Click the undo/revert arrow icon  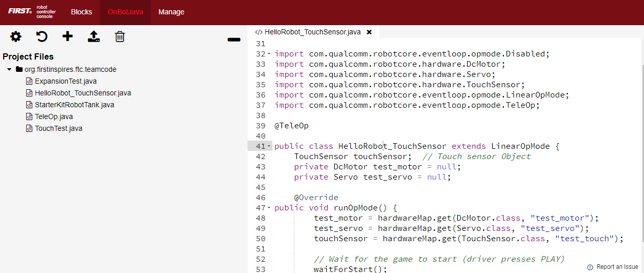pyautogui.click(x=42, y=36)
